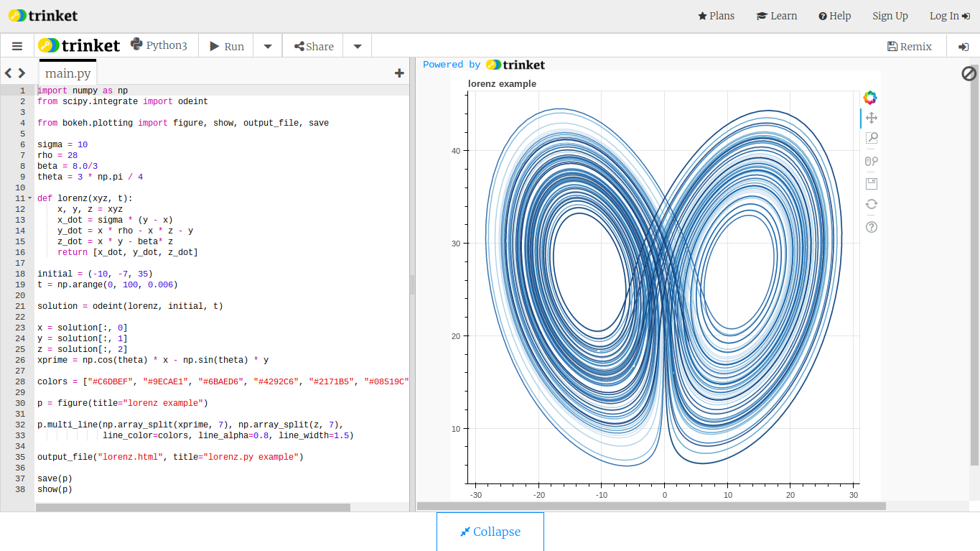Click the Bokeh logo in plot toolbar
This screenshot has width=980, height=551.
click(x=870, y=98)
